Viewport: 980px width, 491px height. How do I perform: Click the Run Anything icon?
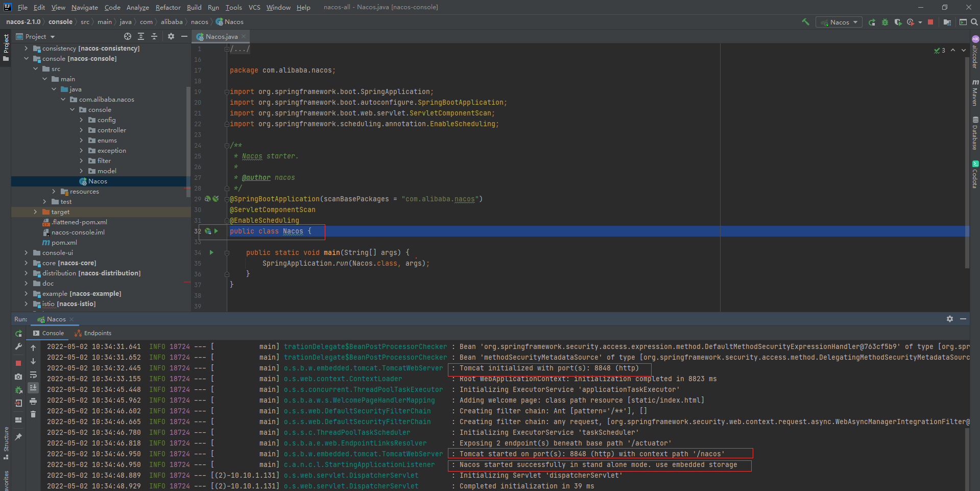[x=963, y=22]
